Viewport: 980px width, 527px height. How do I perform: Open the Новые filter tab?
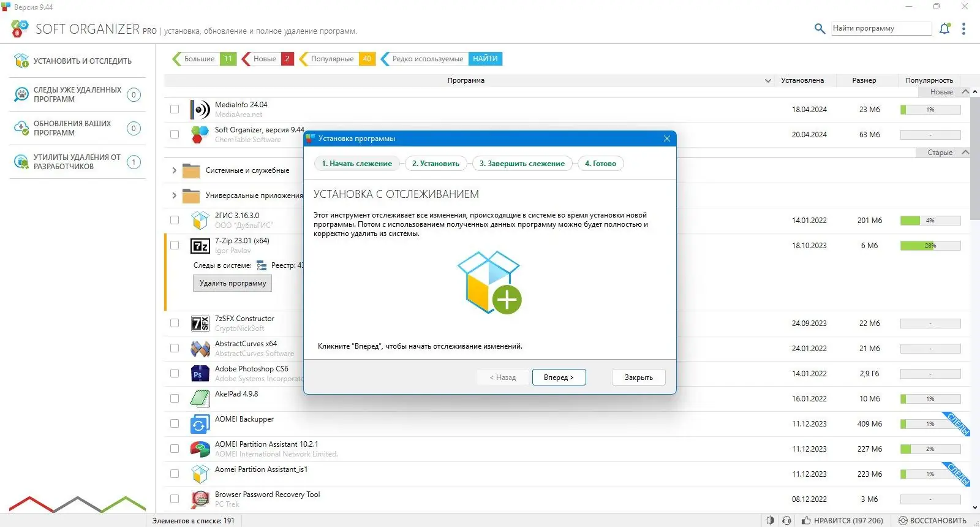[268, 59]
